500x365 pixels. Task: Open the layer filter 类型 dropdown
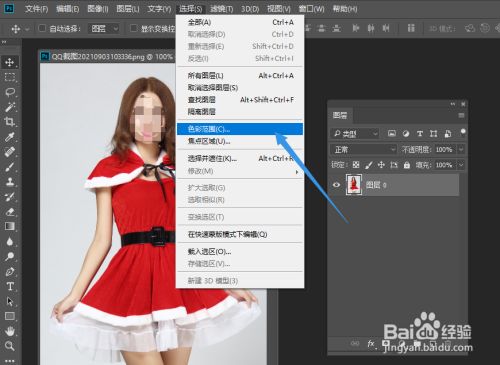pos(355,134)
